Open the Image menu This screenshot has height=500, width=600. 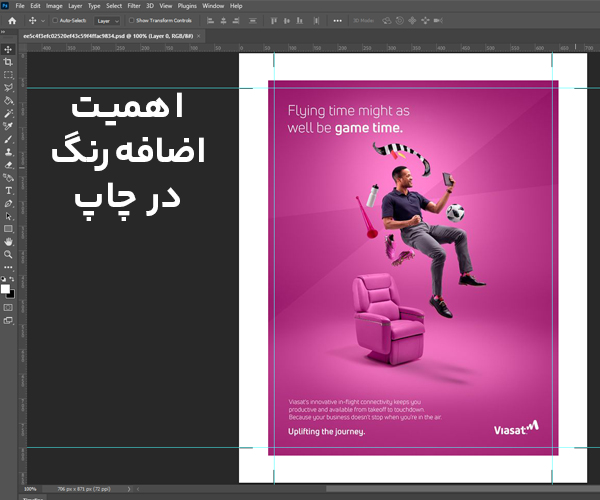tap(54, 6)
